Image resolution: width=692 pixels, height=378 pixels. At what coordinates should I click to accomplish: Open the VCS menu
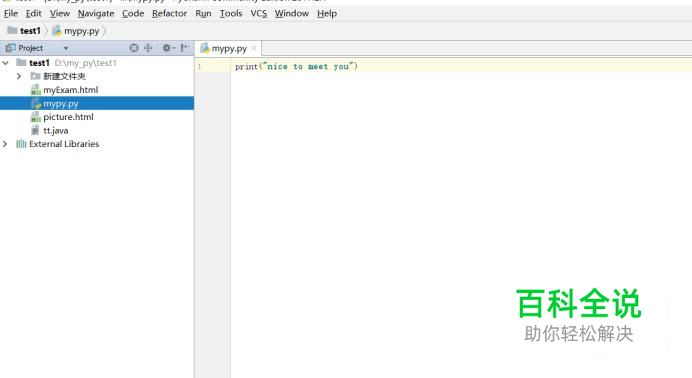(x=259, y=14)
